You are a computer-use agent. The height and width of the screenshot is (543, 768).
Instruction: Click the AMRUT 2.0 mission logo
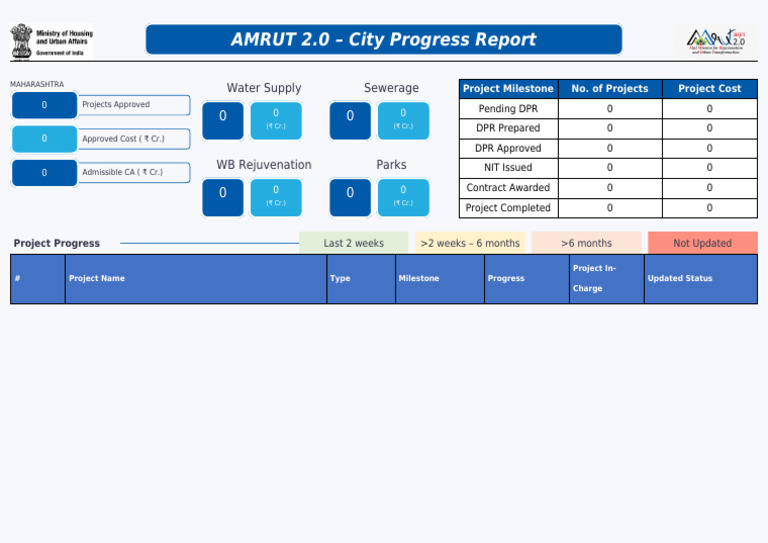pyautogui.click(x=716, y=41)
